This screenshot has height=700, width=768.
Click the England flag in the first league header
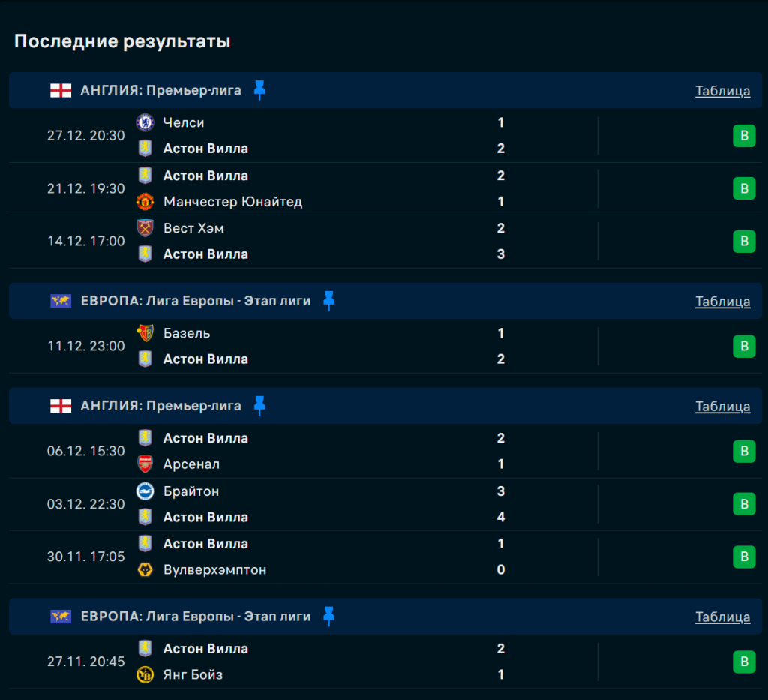61,91
